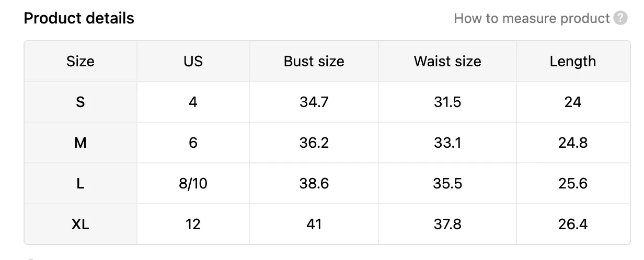The image size is (644, 260).
Task: Select the Size column header
Action: click(x=80, y=61)
